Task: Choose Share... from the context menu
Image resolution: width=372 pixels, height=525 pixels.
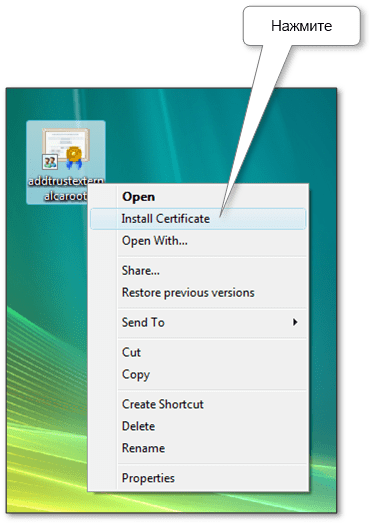Action: (x=198, y=271)
